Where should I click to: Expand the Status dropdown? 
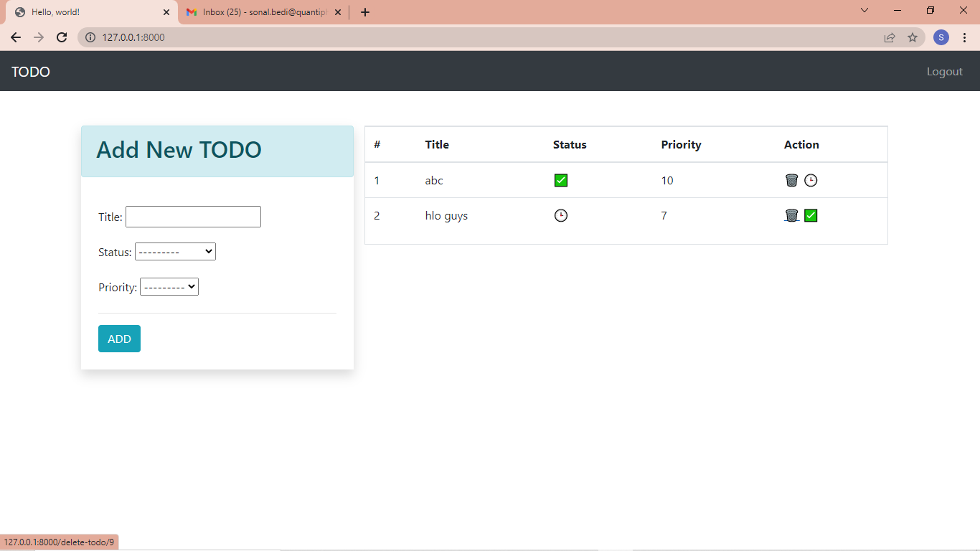click(x=175, y=252)
